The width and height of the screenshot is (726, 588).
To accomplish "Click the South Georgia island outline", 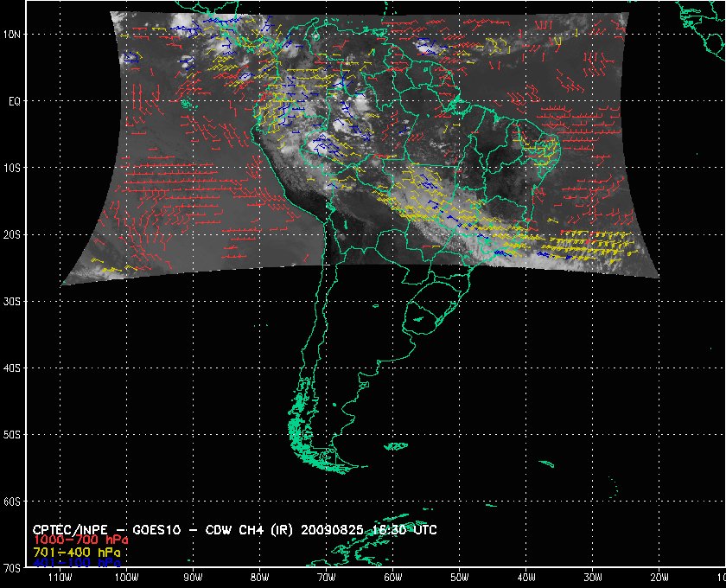I will pyautogui.click(x=544, y=466).
